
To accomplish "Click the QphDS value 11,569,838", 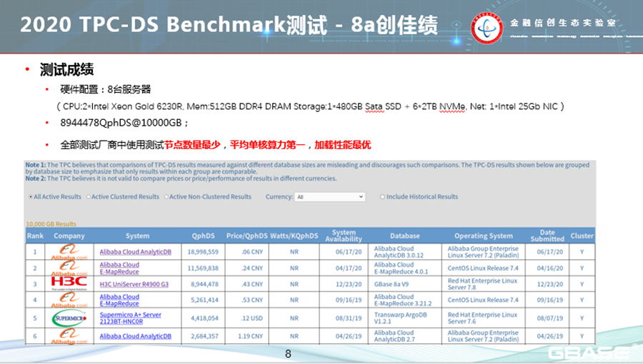I will tap(203, 268).
